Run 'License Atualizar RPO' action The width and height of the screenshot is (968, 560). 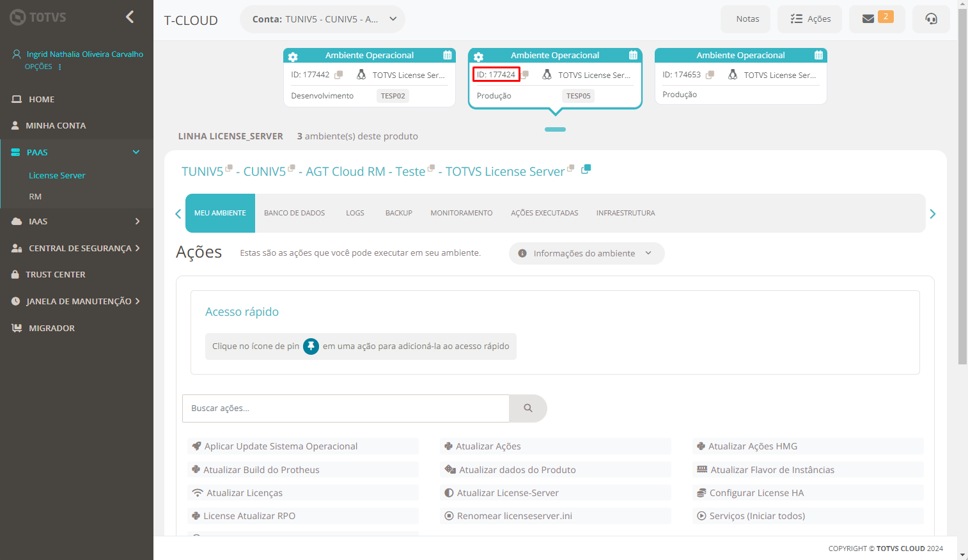pyautogui.click(x=303, y=516)
